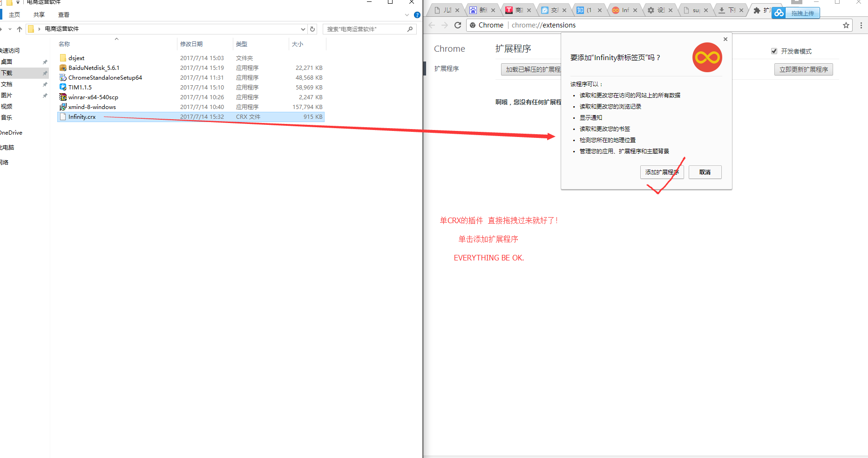Click the Infinity logo in the install dialog
This screenshot has width=868, height=458.
[x=707, y=57]
